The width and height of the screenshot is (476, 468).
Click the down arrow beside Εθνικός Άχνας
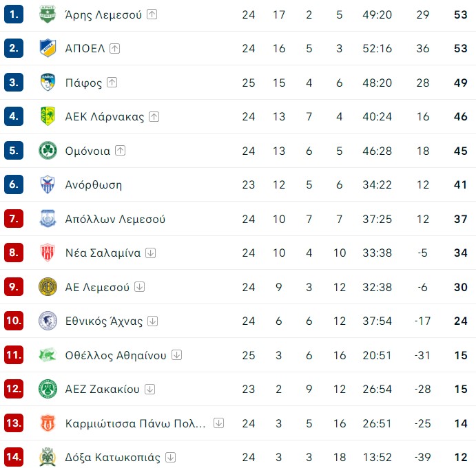pyautogui.click(x=153, y=321)
